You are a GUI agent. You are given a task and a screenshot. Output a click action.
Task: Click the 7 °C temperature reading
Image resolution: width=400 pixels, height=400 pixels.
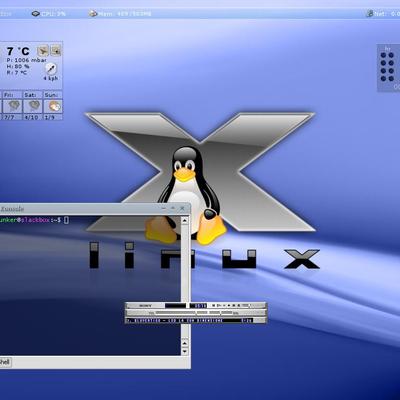pyautogui.click(x=18, y=51)
